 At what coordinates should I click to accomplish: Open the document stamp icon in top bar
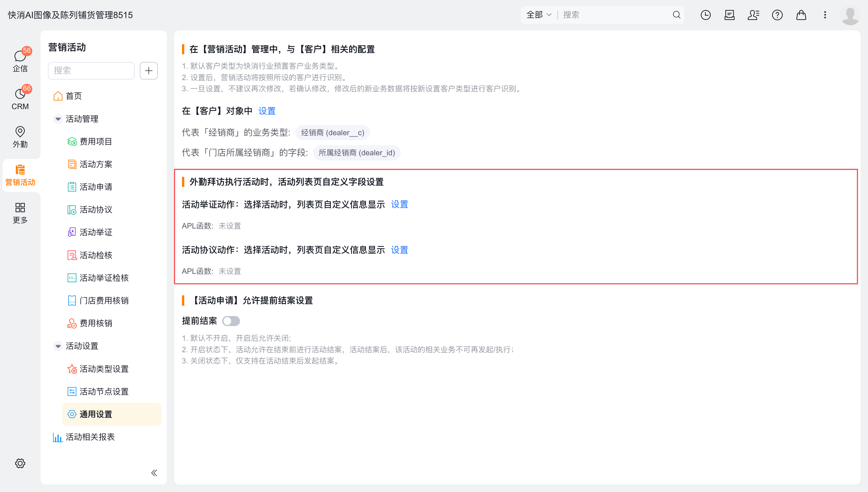729,15
